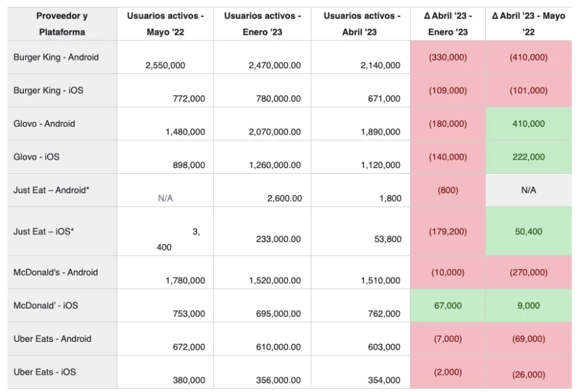Viewport: 580px width, 392px height.
Task: Select the 'Δ Abril '23 - Mayo '22' header
Action: [x=528, y=24]
